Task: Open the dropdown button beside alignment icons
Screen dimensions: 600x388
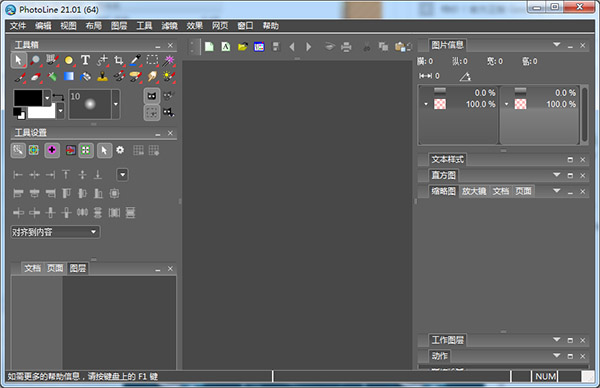Action: [122, 175]
